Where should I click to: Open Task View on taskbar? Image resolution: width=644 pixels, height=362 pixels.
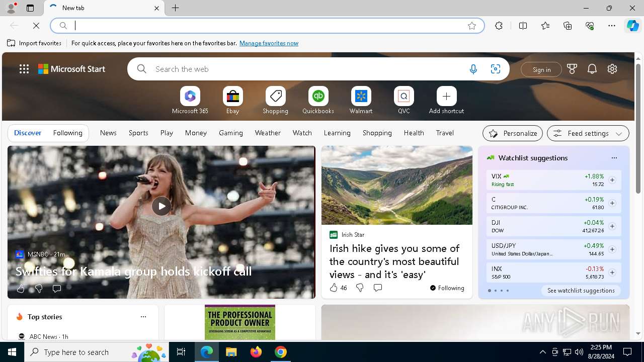point(181,352)
